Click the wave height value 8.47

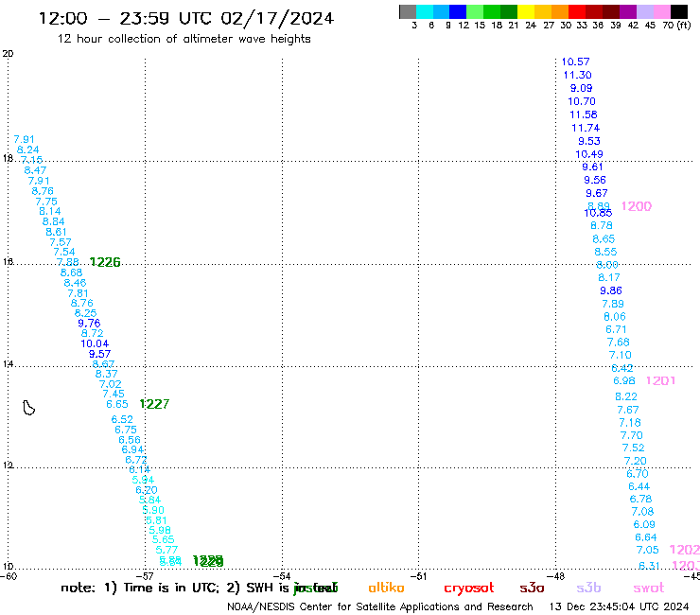(x=35, y=170)
